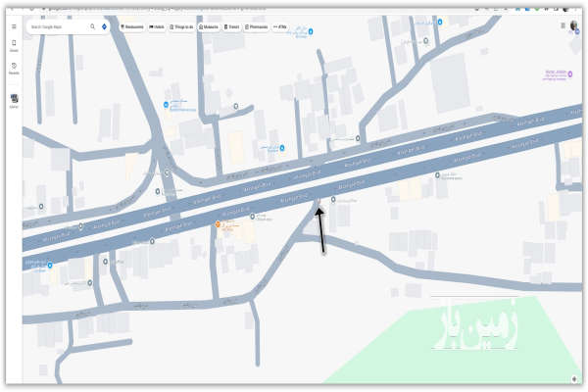Click into the Search Google Maps field
This screenshot has width=588, height=392.
59,27
